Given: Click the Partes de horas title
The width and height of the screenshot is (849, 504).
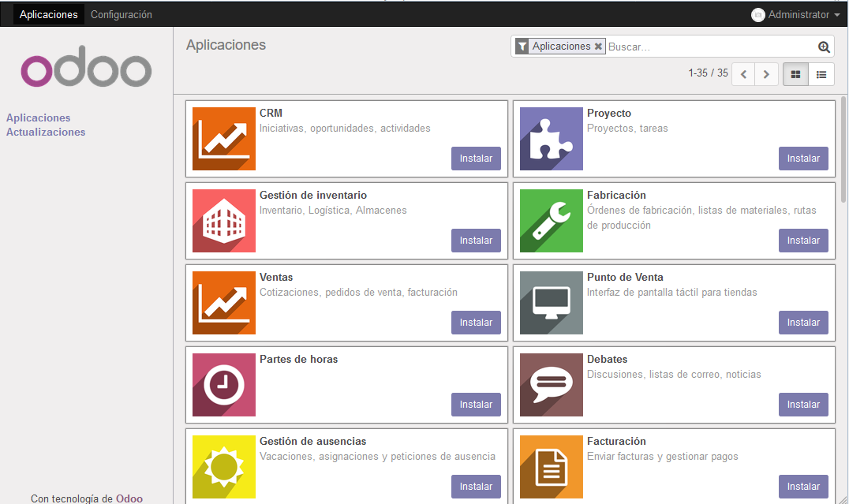Looking at the screenshot, I should click(x=298, y=360).
